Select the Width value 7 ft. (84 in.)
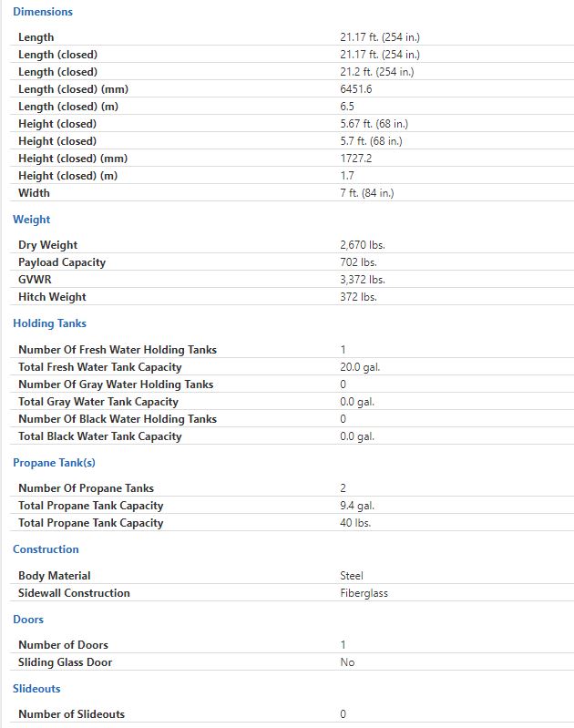The width and height of the screenshot is (574, 728). (367, 193)
